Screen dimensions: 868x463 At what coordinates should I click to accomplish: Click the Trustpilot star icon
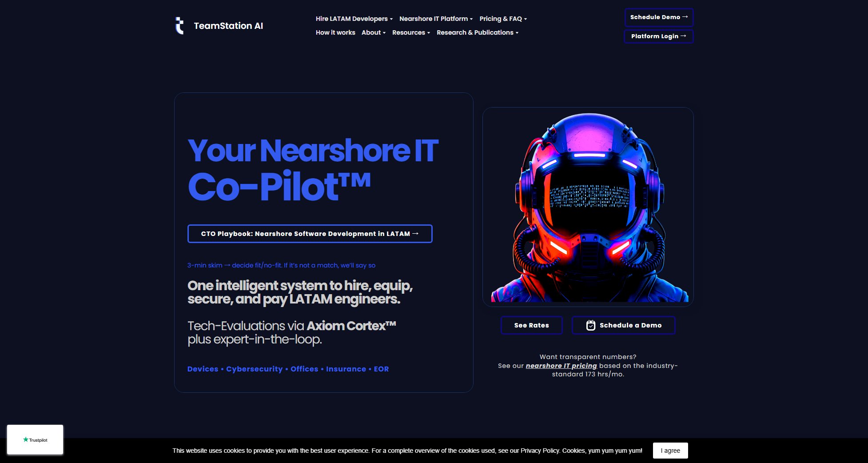click(25, 439)
